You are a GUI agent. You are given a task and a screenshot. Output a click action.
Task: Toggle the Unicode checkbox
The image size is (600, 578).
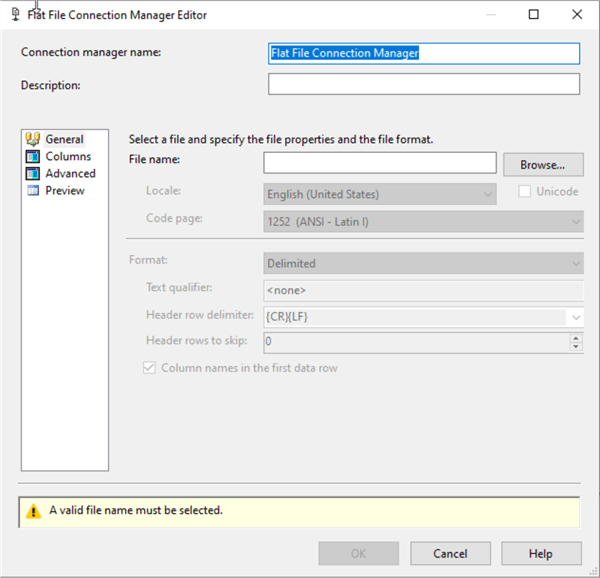click(524, 192)
